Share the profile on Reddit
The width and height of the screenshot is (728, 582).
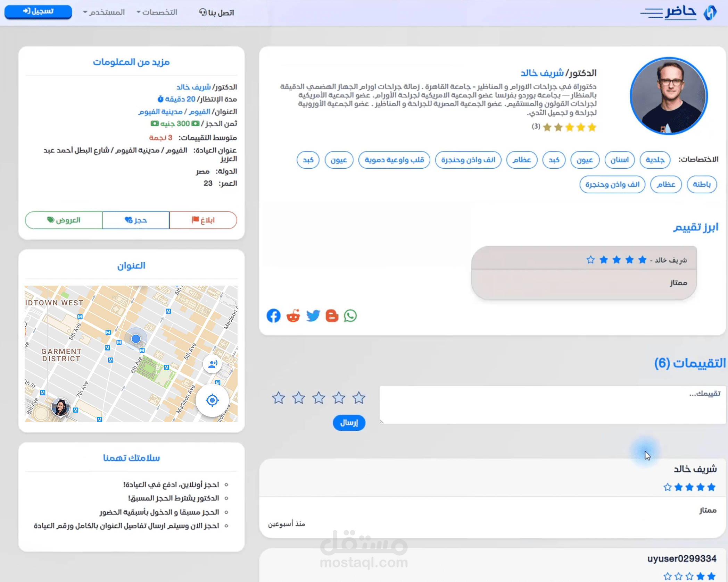click(293, 315)
